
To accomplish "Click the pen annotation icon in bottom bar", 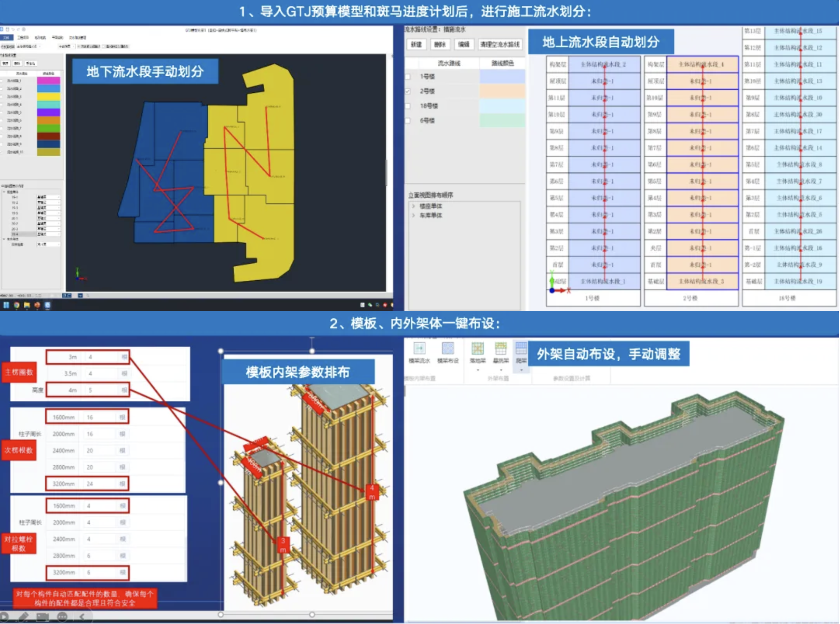I will tap(23, 617).
